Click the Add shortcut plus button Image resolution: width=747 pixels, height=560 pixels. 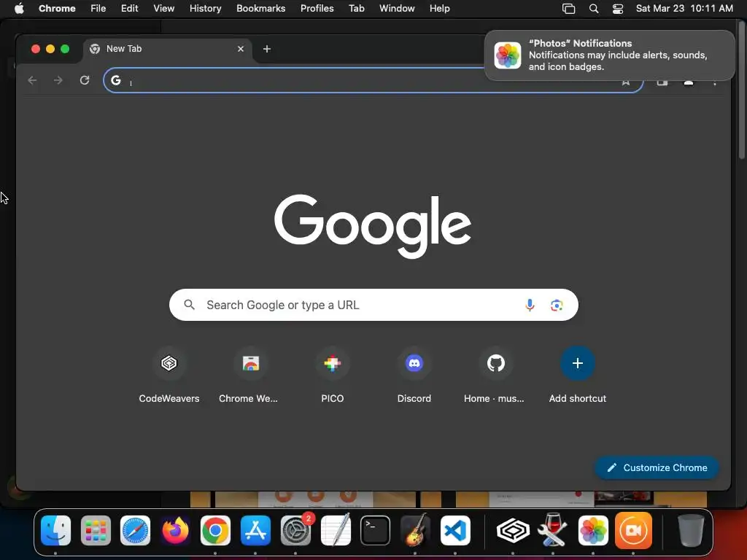[x=578, y=363]
